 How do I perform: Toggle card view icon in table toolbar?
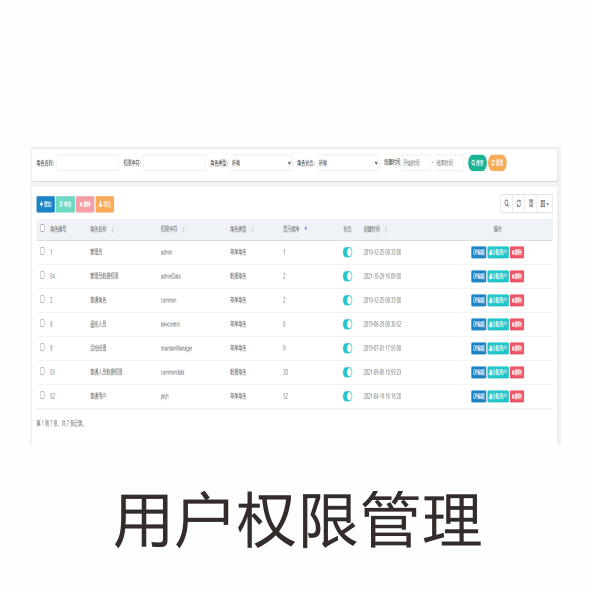[x=531, y=204]
